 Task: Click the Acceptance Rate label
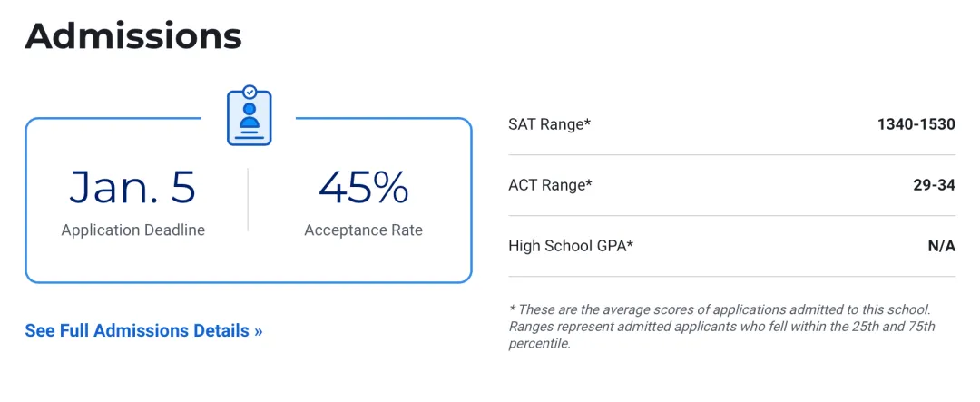click(363, 230)
